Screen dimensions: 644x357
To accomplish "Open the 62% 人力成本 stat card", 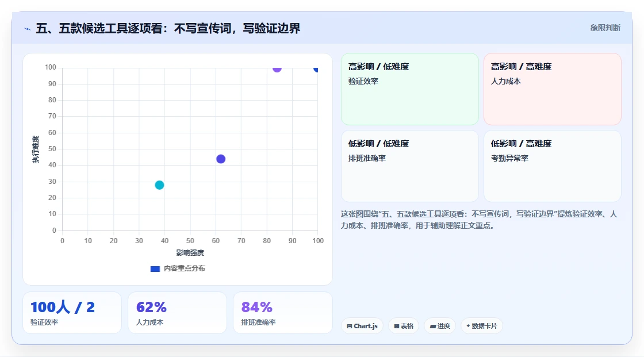I will 178,313.
